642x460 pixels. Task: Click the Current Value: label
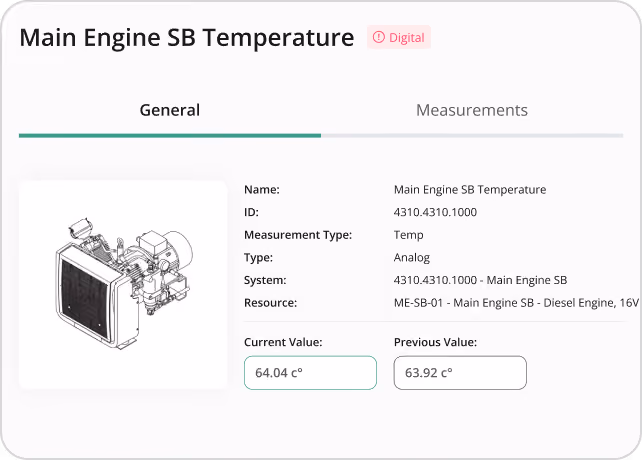(283, 342)
